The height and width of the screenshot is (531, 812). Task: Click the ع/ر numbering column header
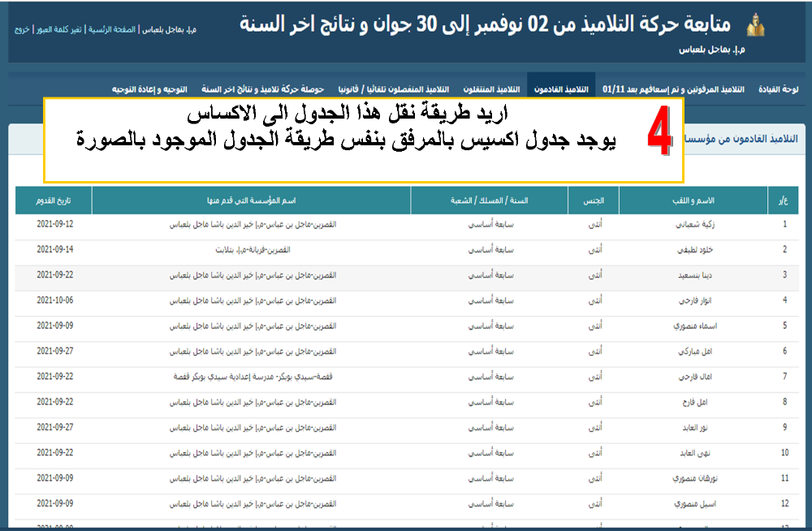tap(783, 201)
